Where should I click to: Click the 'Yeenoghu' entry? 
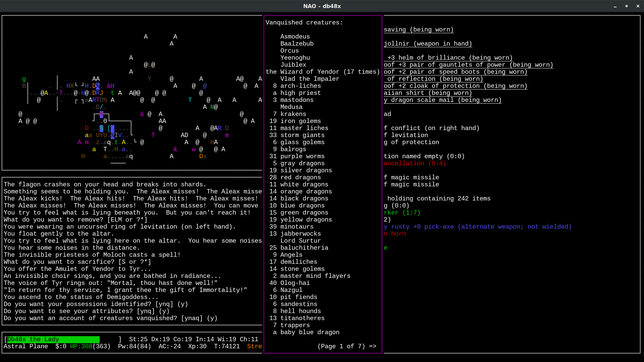click(295, 58)
